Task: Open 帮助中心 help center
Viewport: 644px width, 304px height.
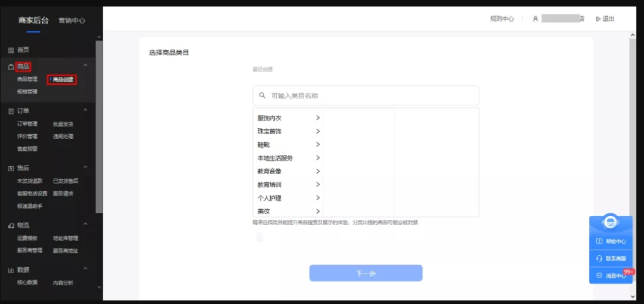Action: coord(611,241)
